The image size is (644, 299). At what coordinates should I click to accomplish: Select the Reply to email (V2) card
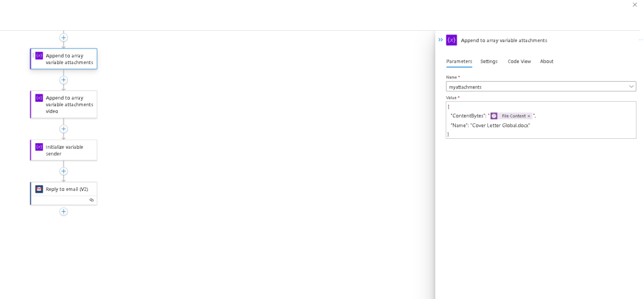64,193
